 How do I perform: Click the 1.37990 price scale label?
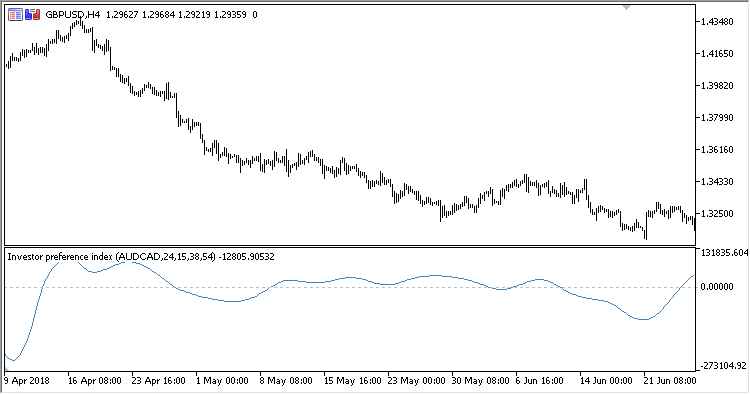tap(717, 118)
